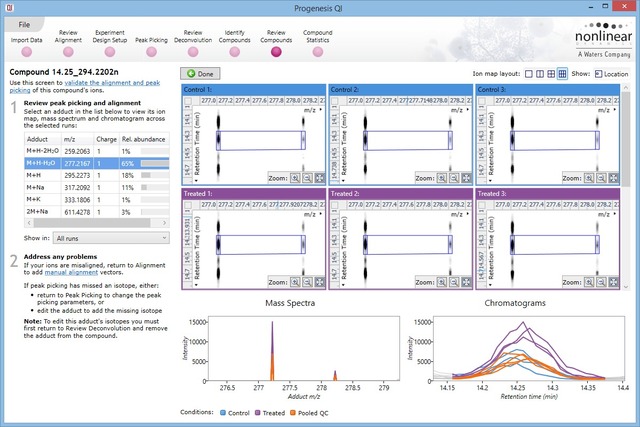Image resolution: width=640 pixels, height=427 pixels.
Task: Select the six-pane grid ion map layout
Action: 562,74
